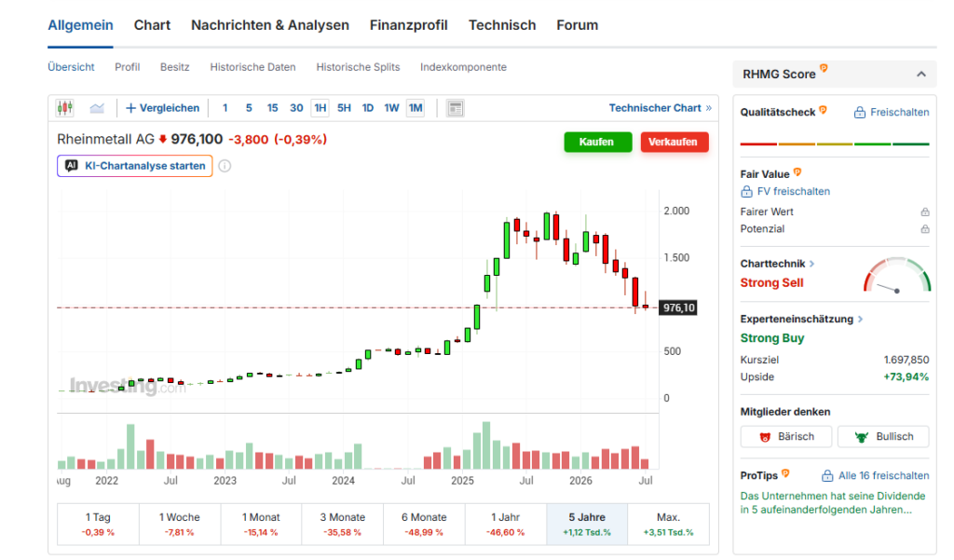Open the Finanzprofil tab
This screenshot has height=560, width=954.
click(x=408, y=25)
